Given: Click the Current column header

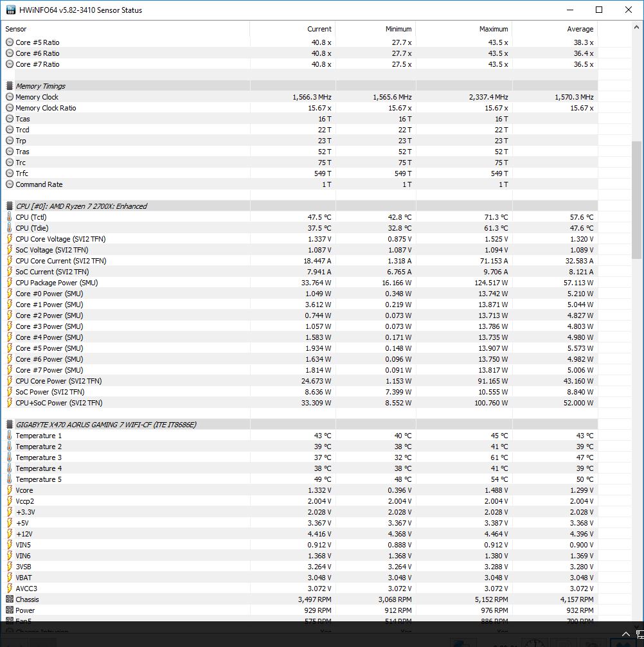Looking at the screenshot, I should click(x=292, y=29).
